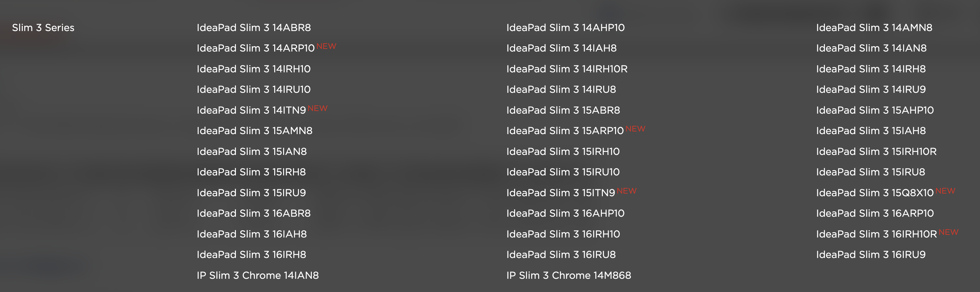This screenshot has width=980, height=292.
Task: Open IdeaPad Slim 3 14AHP10
Action: coord(565,28)
